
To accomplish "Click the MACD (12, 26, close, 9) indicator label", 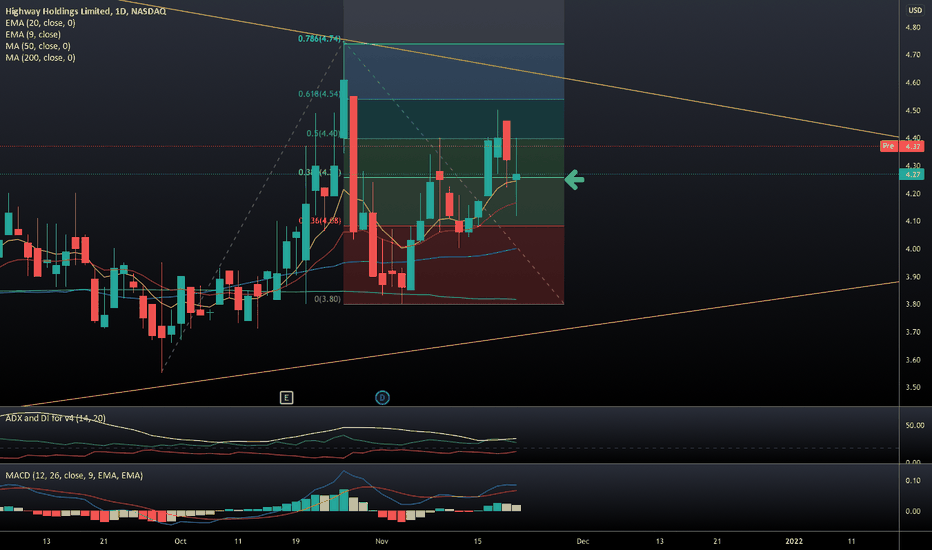I will [x=74, y=475].
